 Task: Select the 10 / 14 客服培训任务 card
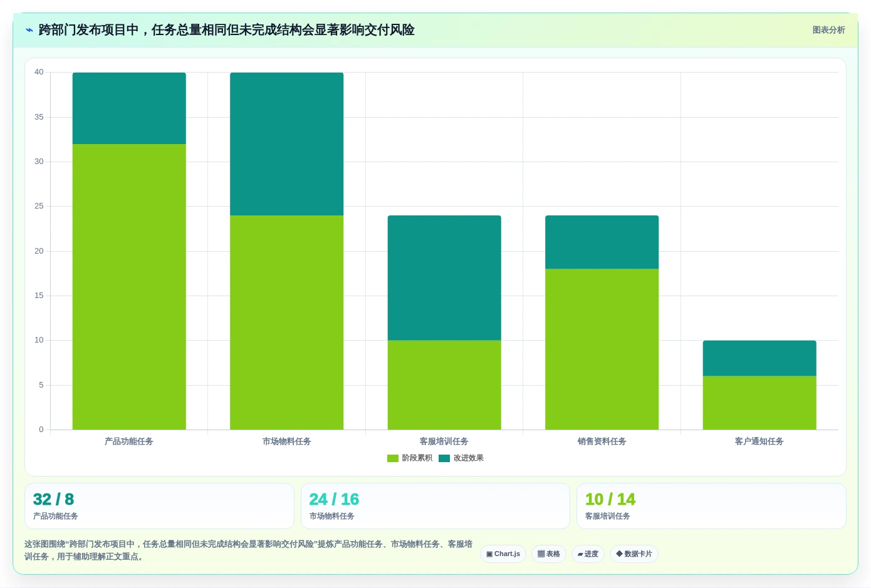pyautogui.click(x=711, y=506)
